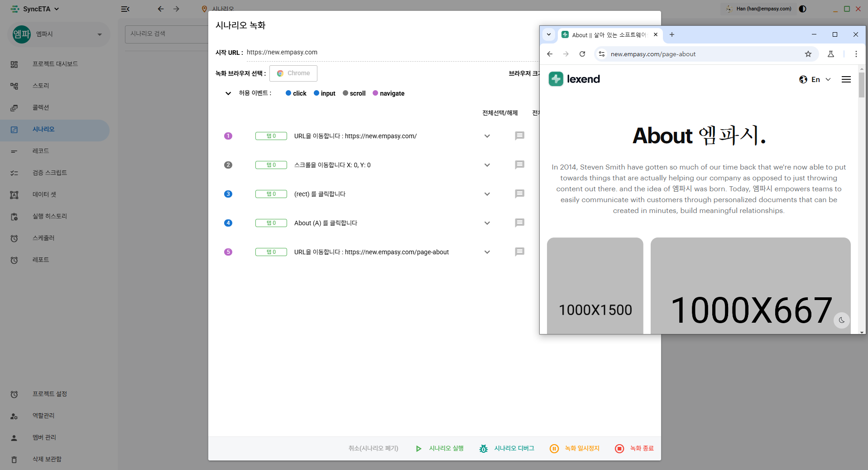
Task: Open comment for page-about row
Action: [520, 252]
